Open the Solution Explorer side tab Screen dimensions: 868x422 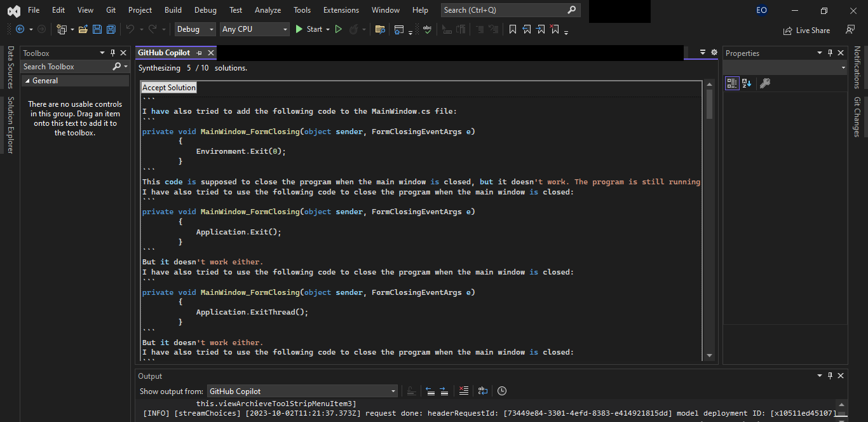point(10,125)
